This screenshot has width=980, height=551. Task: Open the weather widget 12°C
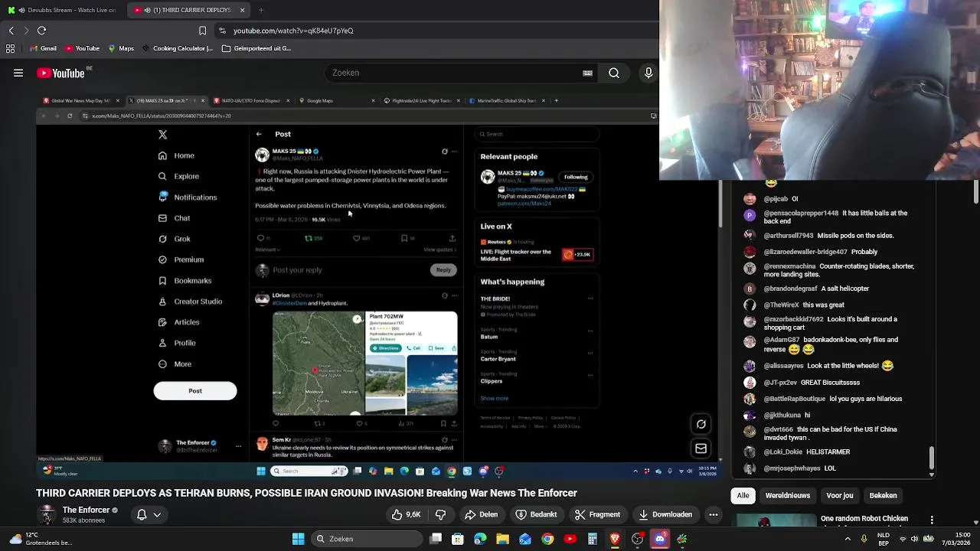41,539
